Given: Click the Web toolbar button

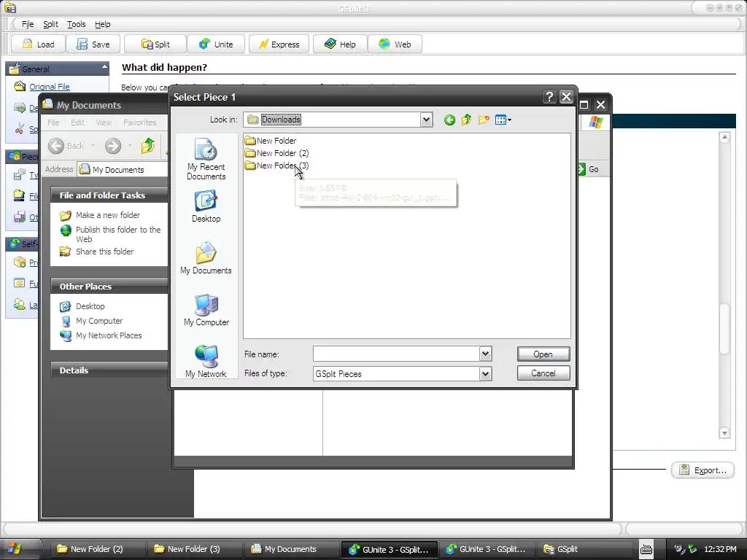Looking at the screenshot, I should tap(395, 44).
